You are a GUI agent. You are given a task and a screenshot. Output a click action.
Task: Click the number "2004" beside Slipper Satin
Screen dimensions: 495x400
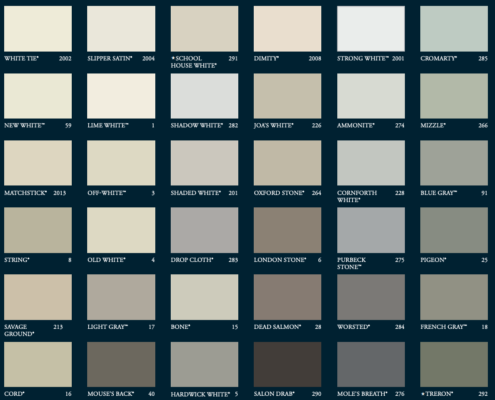click(149, 59)
